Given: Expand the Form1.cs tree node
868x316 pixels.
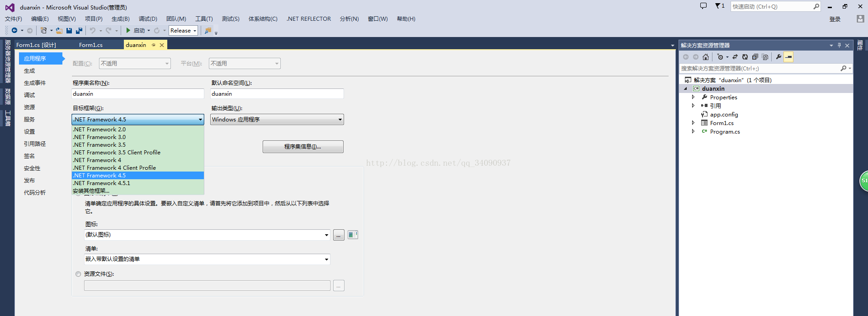Looking at the screenshot, I should coord(693,123).
